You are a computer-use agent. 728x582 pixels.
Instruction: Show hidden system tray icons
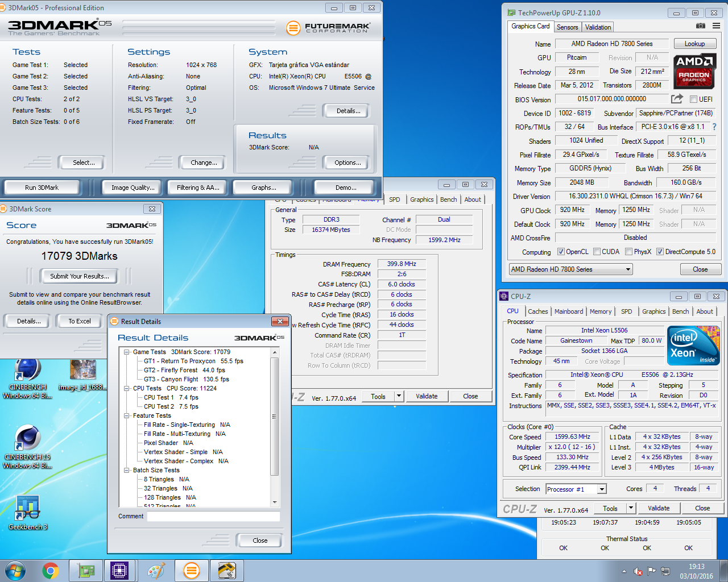(624, 571)
